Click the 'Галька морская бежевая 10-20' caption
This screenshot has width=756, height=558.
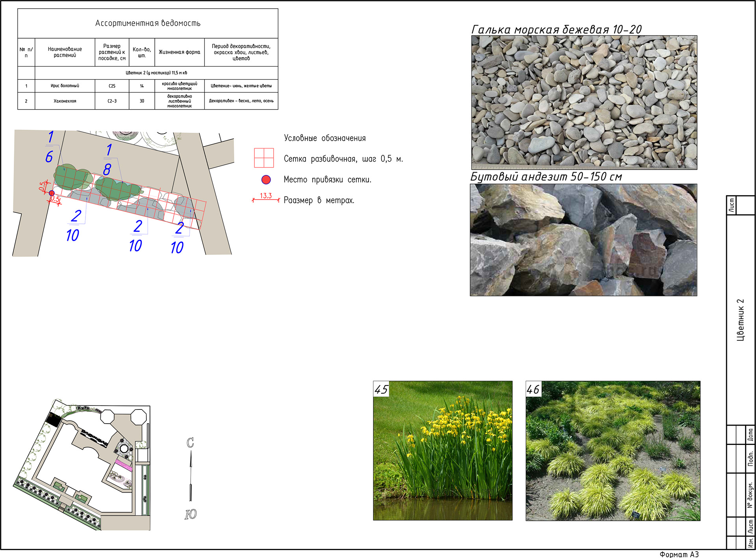pos(556,29)
